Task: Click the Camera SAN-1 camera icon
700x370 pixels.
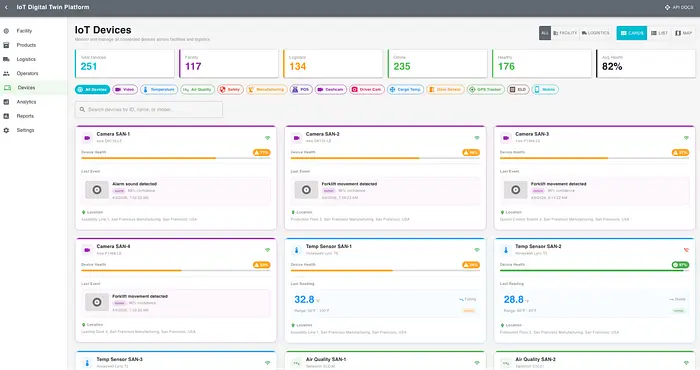Action: click(87, 138)
